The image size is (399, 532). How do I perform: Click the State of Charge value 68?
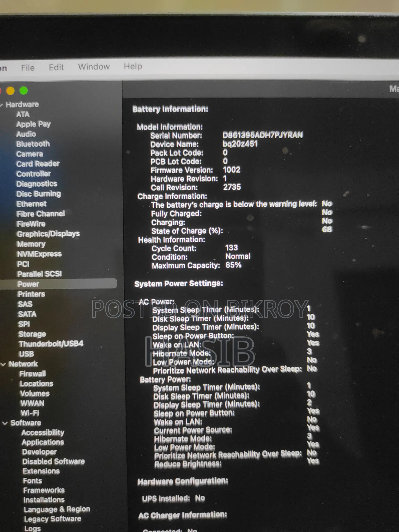tap(327, 229)
